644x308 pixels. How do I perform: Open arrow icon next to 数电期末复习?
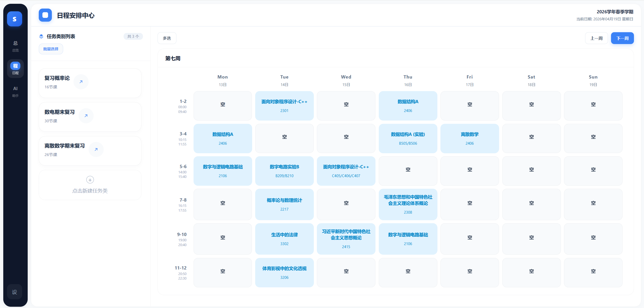(x=86, y=116)
